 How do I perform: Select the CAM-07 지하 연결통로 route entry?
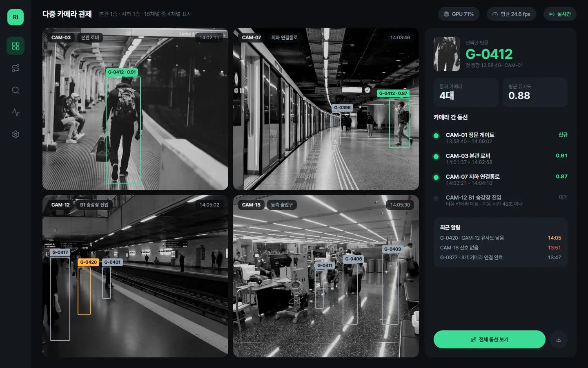click(500, 180)
